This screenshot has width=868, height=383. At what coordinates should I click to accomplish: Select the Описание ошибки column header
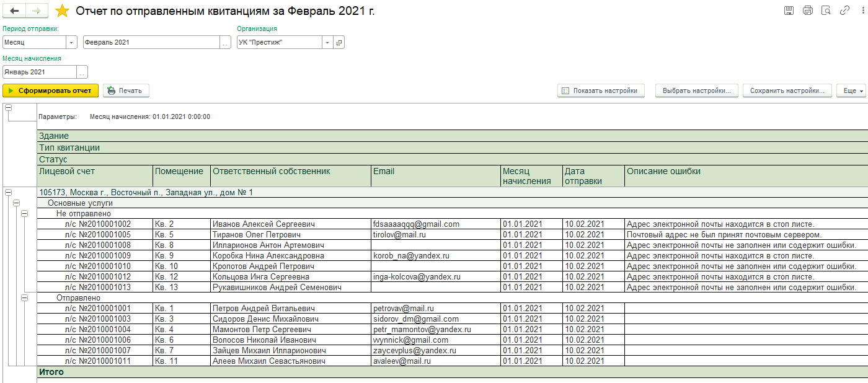[746, 176]
